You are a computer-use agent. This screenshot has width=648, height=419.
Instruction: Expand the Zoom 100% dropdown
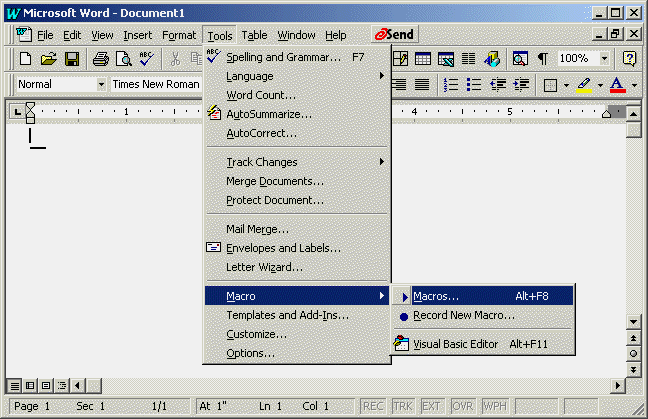[x=604, y=59]
